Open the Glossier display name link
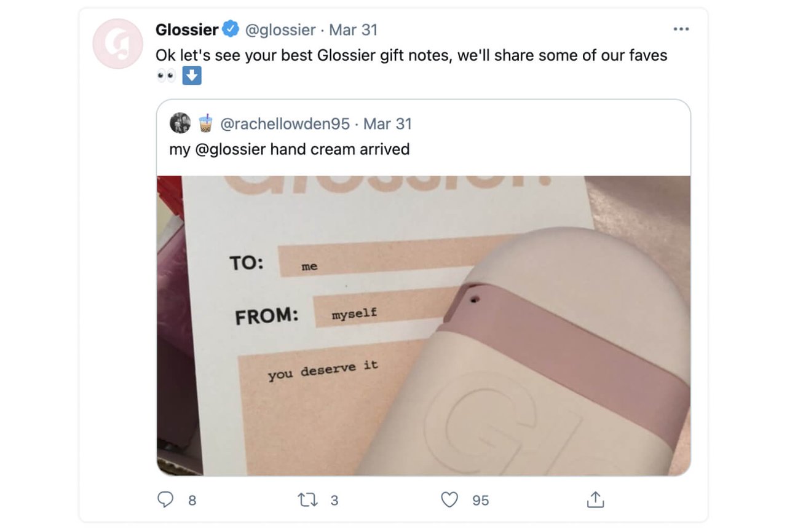787x532 pixels. 187,29
